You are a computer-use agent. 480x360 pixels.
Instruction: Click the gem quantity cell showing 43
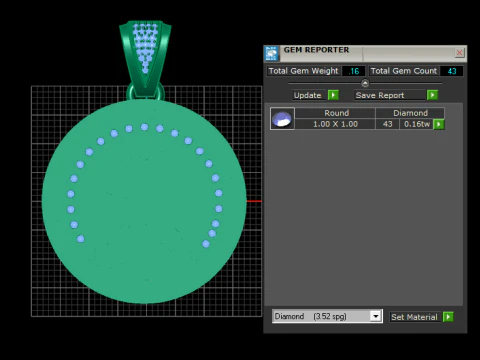pyautogui.click(x=387, y=124)
